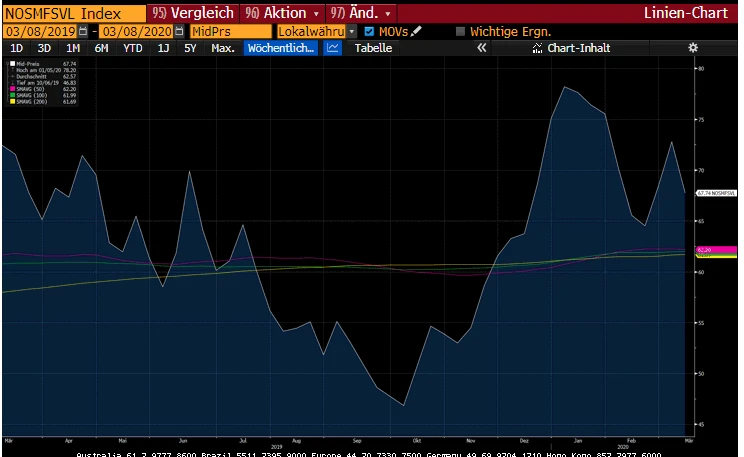Enable the Wichtige Ergn. checkbox
The image size is (744, 457).
click(x=460, y=31)
